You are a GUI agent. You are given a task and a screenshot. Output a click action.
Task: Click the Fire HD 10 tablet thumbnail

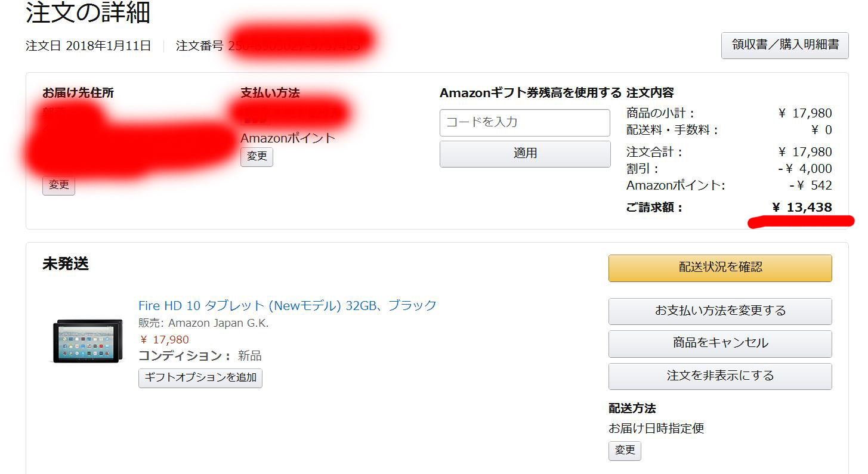(x=87, y=341)
